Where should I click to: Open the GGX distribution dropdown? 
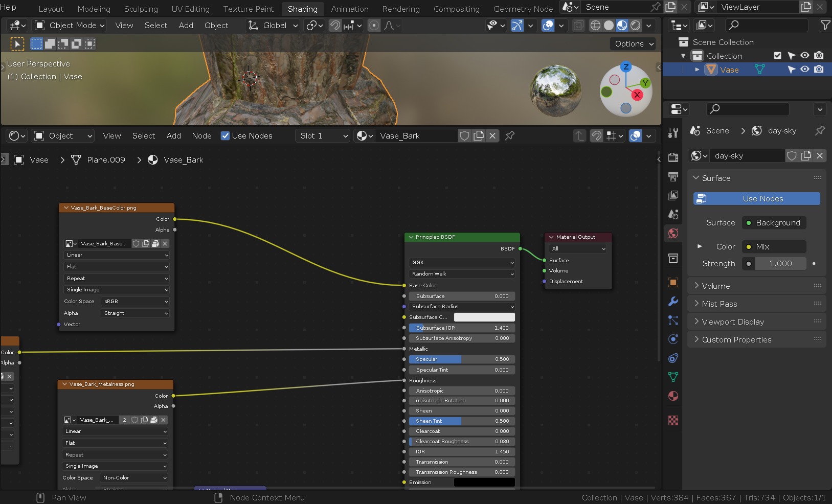(x=462, y=262)
